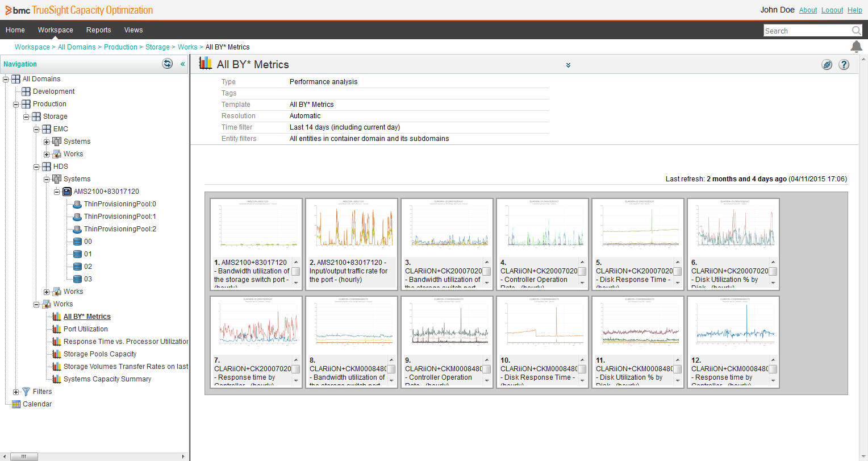Click the All BY* Metrics chart icon in header
Screen dimensions: 868x461
coord(206,64)
